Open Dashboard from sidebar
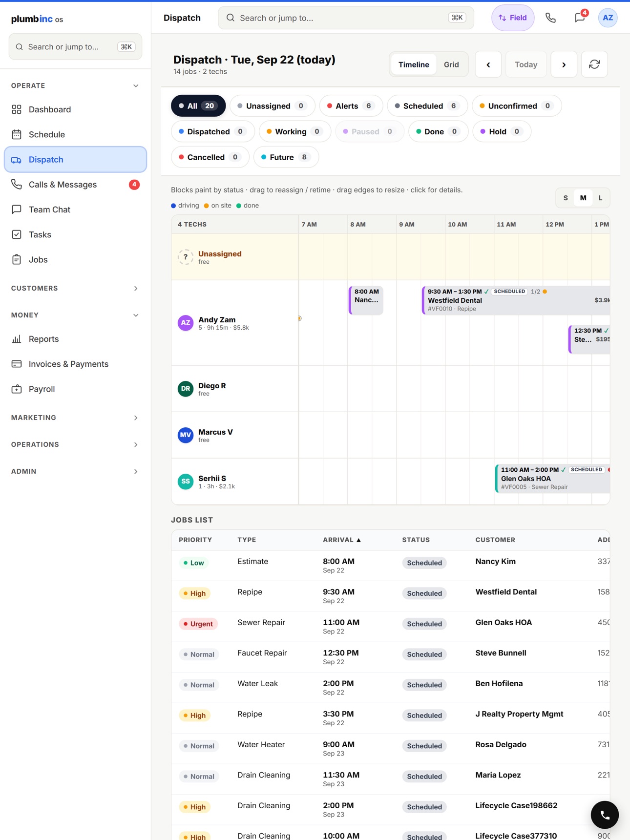 coord(75,109)
